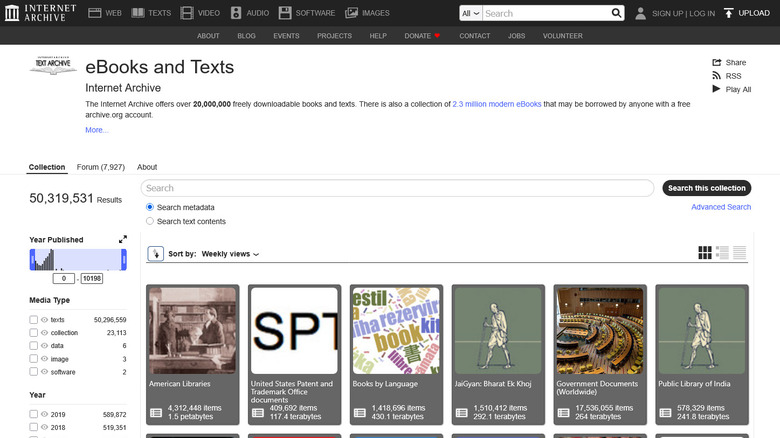This screenshot has width=780, height=438.
Task: Open the Software floppy disk icon
Action: [x=285, y=13]
